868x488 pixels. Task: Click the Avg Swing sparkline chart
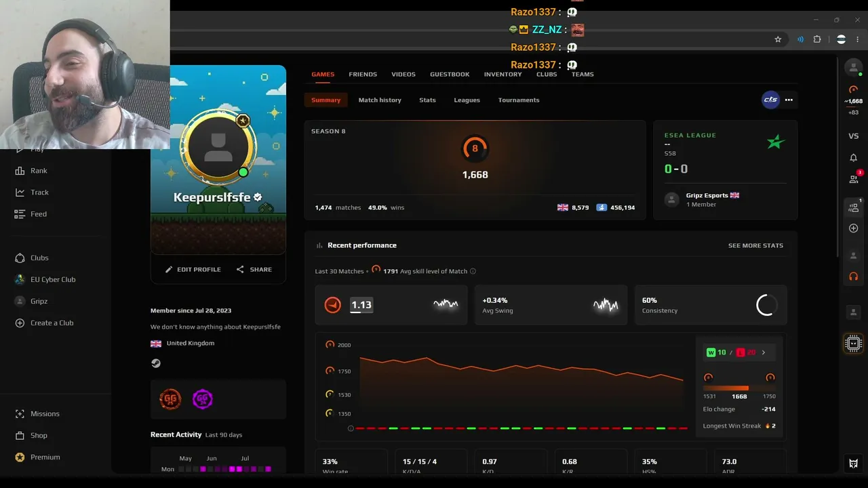click(x=606, y=305)
